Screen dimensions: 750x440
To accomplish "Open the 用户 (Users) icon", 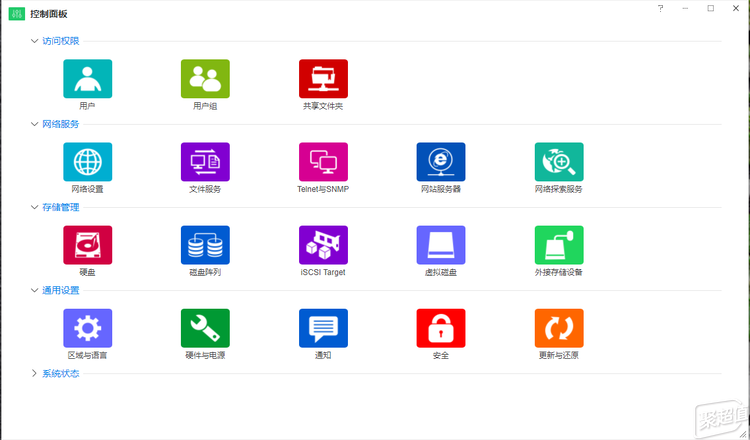I will (x=88, y=79).
